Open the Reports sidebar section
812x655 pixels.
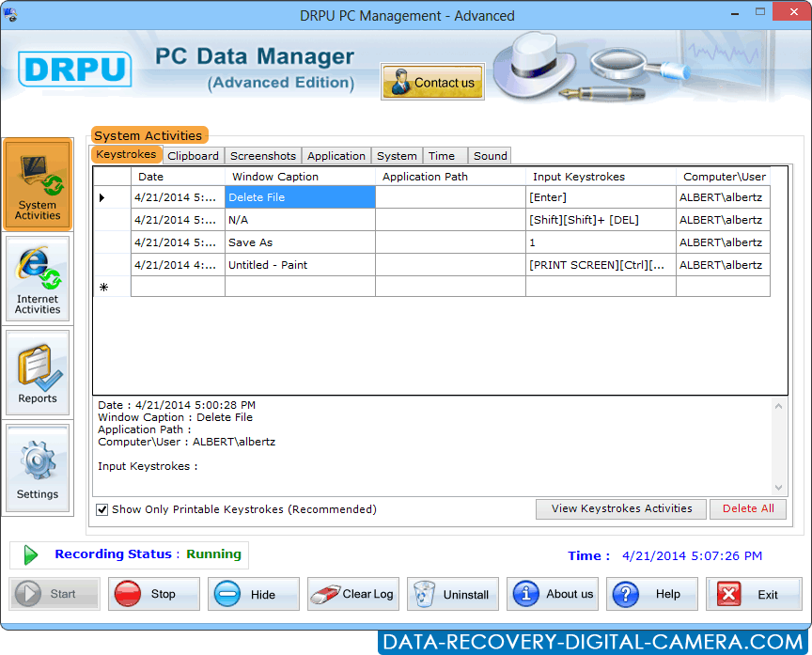pyautogui.click(x=38, y=373)
